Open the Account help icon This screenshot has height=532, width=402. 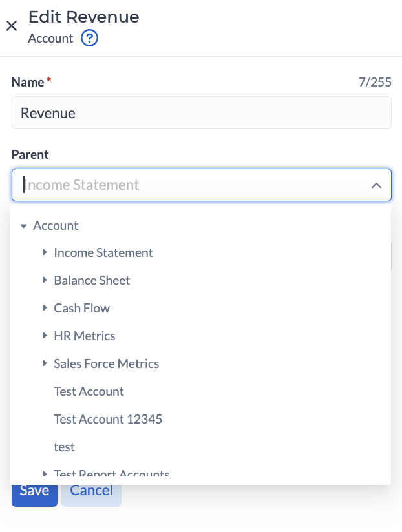pos(89,39)
